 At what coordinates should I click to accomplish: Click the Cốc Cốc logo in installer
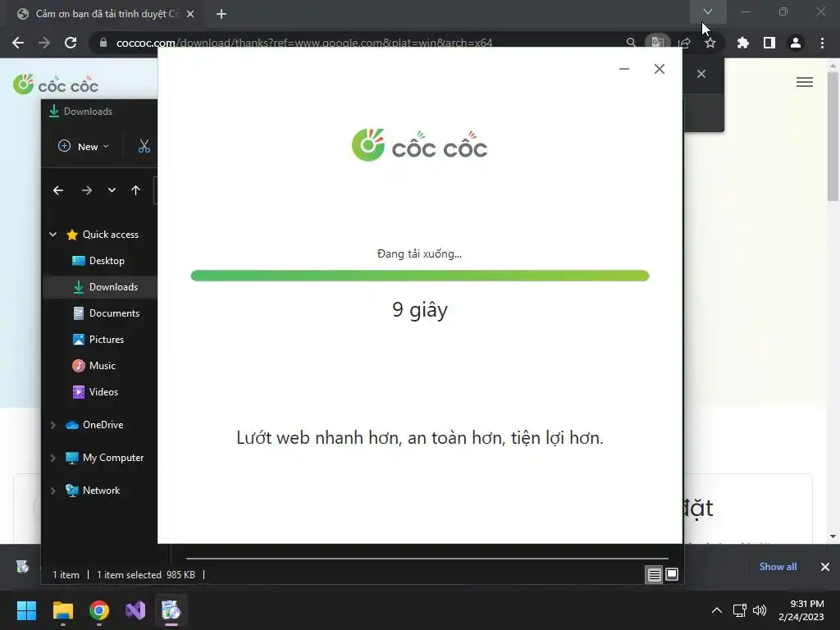pyautogui.click(x=419, y=145)
